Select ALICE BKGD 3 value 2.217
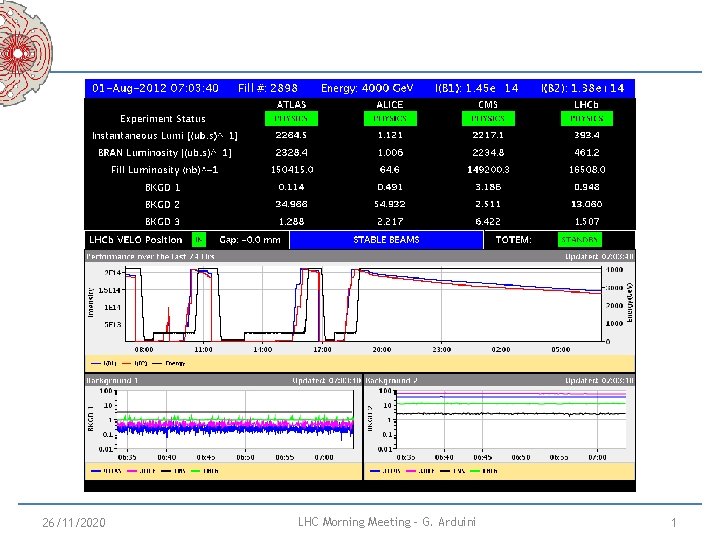720x540 pixels. 390,221
